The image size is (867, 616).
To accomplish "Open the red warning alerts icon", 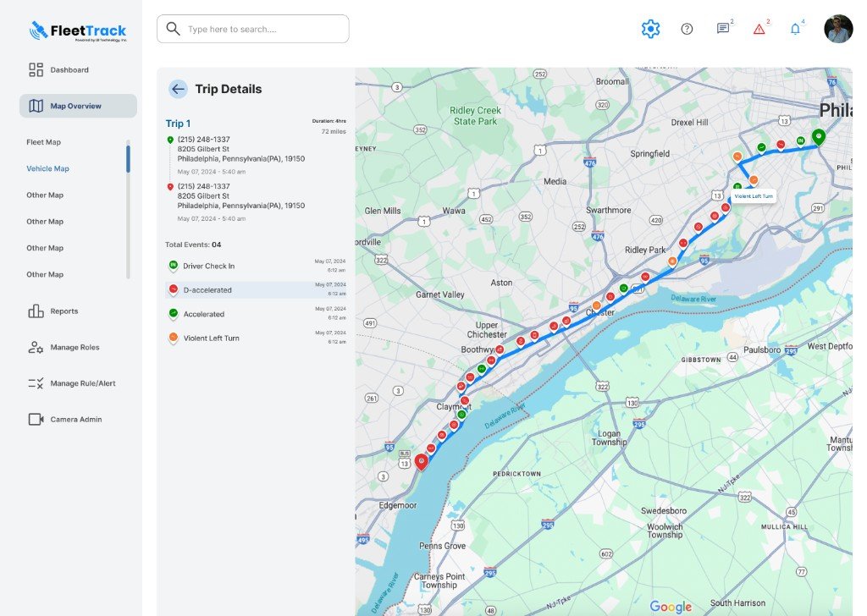I will click(x=759, y=29).
